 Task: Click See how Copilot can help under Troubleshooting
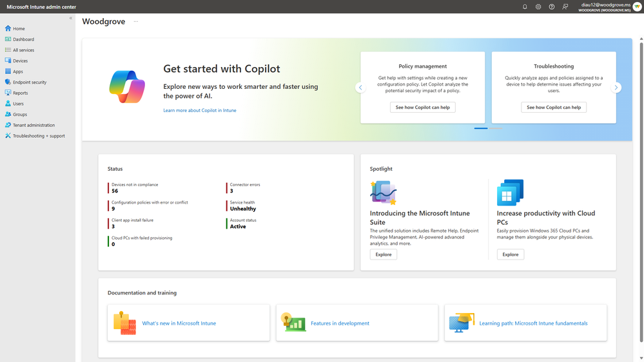click(x=554, y=107)
